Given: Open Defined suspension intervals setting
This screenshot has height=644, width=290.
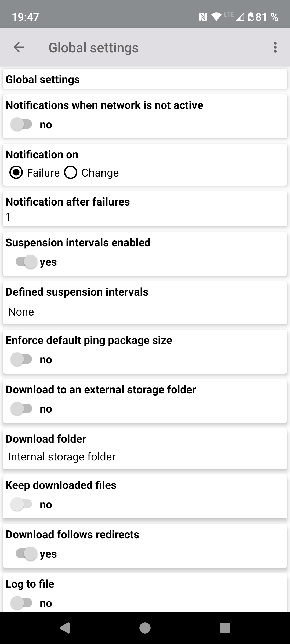Looking at the screenshot, I should click(145, 303).
